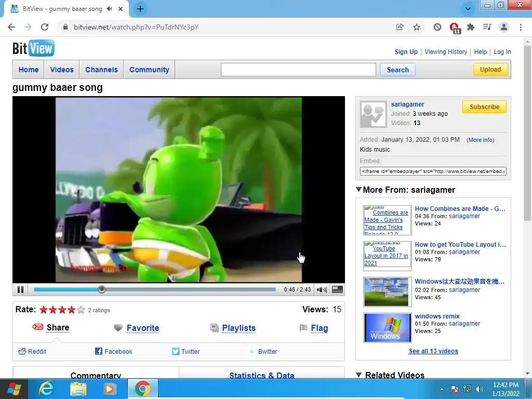This screenshot has width=532, height=399.
Task: Pause the video with the pause button
Action: point(20,289)
